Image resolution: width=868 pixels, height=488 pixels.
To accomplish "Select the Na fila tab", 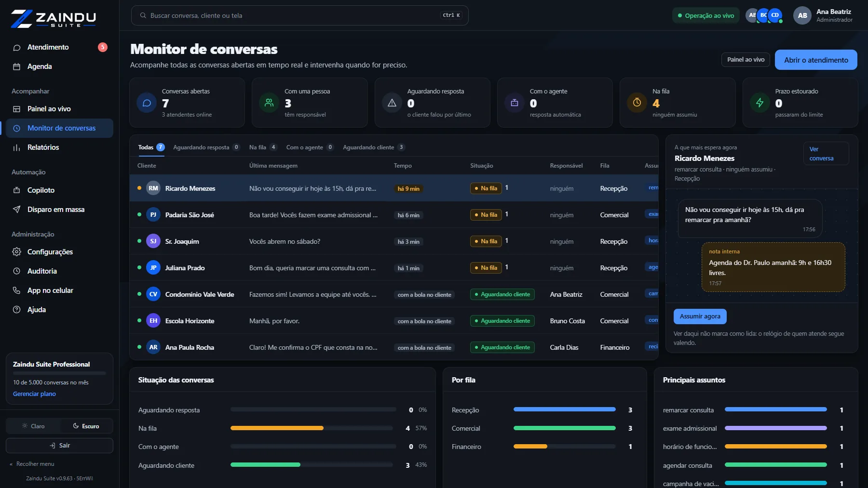I will [x=263, y=147].
